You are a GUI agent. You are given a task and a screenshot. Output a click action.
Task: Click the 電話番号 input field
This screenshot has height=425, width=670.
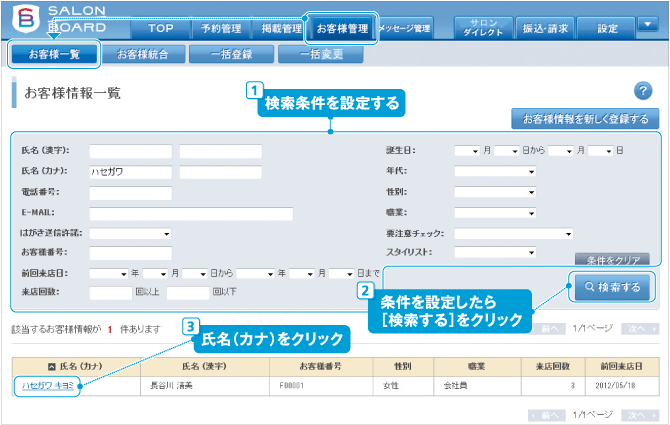130,192
